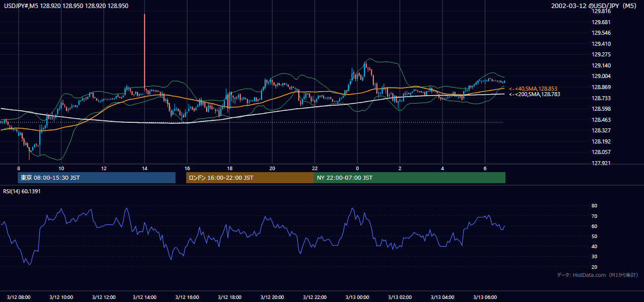The height and width of the screenshot is (302, 644).
Task: Click price axis label 129.546
Action: click(x=601, y=33)
